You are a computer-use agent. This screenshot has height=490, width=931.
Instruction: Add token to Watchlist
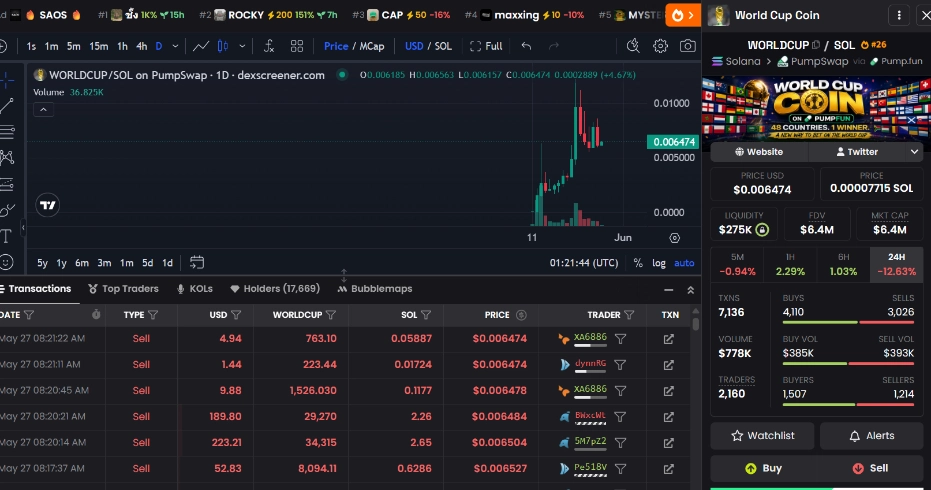click(762, 436)
